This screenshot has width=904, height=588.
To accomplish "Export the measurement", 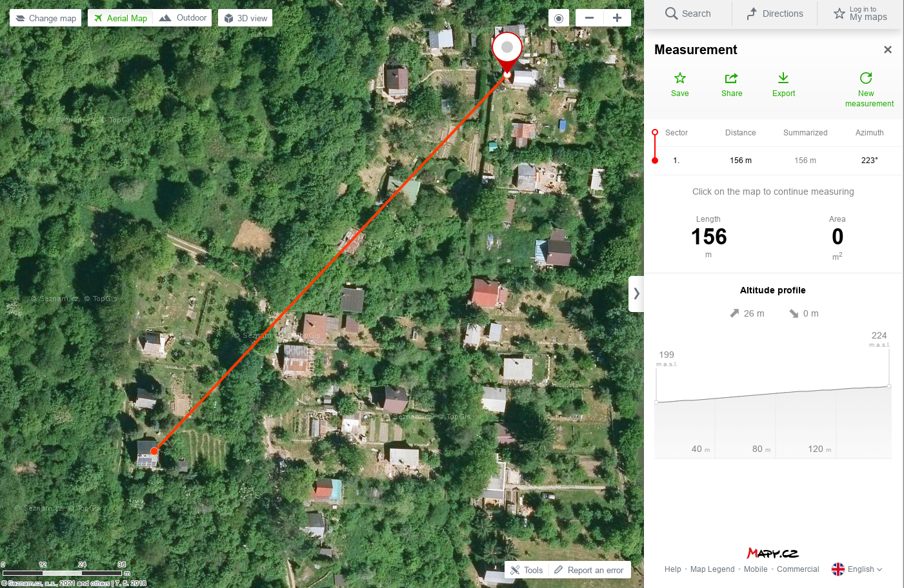I will 783,85.
